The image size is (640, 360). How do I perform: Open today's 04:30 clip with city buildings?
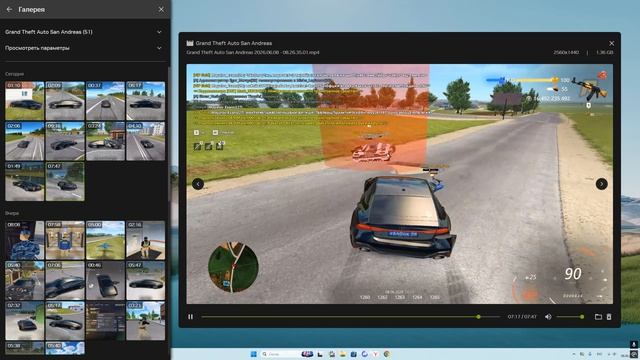[146, 141]
